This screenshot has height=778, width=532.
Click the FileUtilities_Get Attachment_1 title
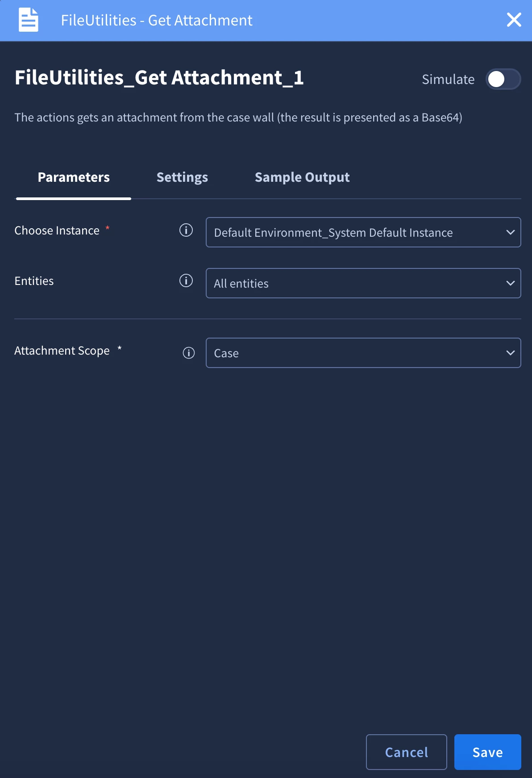[159, 78]
